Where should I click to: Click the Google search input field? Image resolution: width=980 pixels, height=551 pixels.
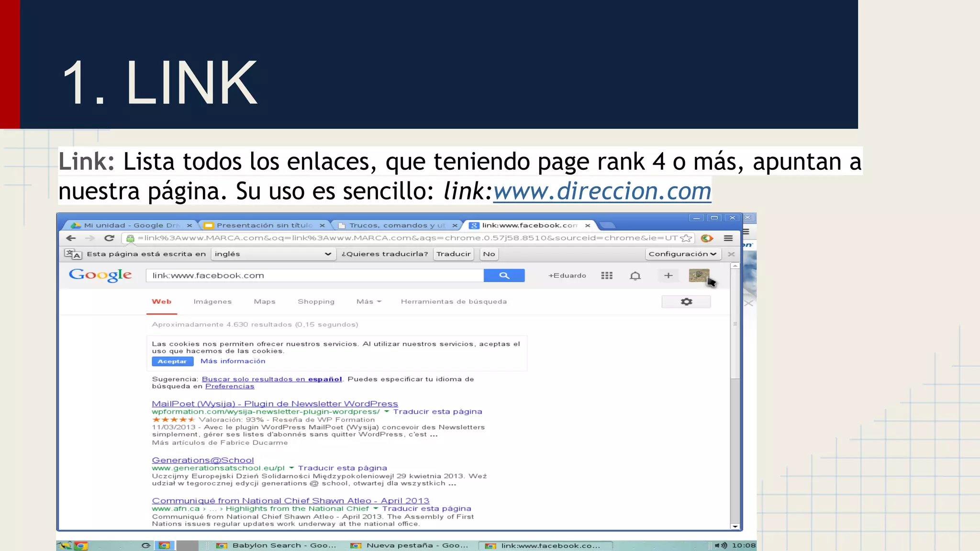[314, 275]
